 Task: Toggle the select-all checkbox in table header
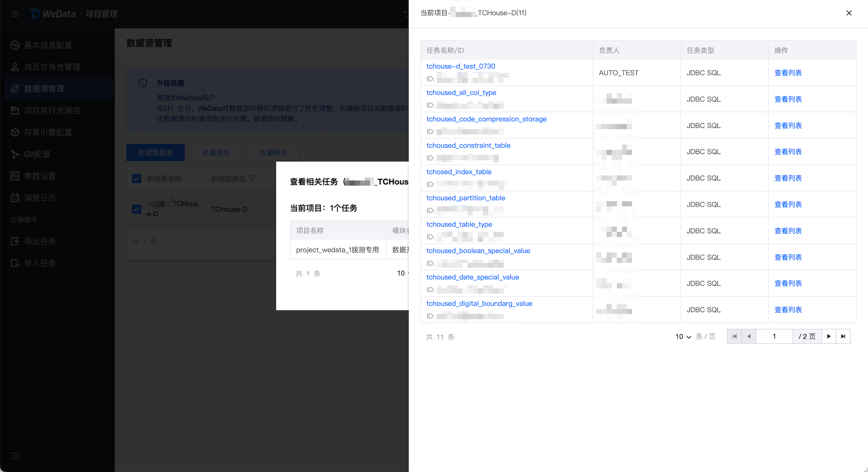point(136,179)
